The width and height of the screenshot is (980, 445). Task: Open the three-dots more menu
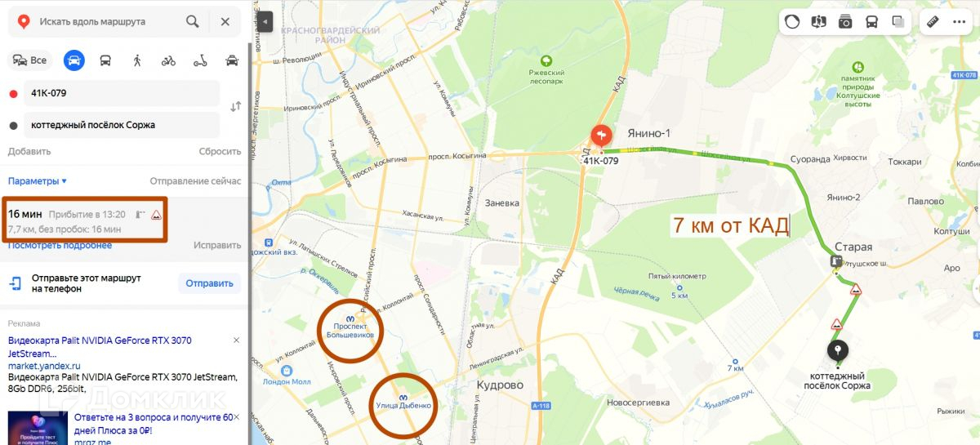click(959, 22)
